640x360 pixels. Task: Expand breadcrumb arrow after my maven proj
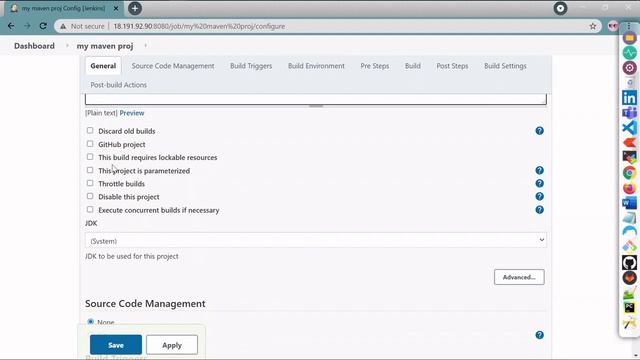tap(145, 46)
